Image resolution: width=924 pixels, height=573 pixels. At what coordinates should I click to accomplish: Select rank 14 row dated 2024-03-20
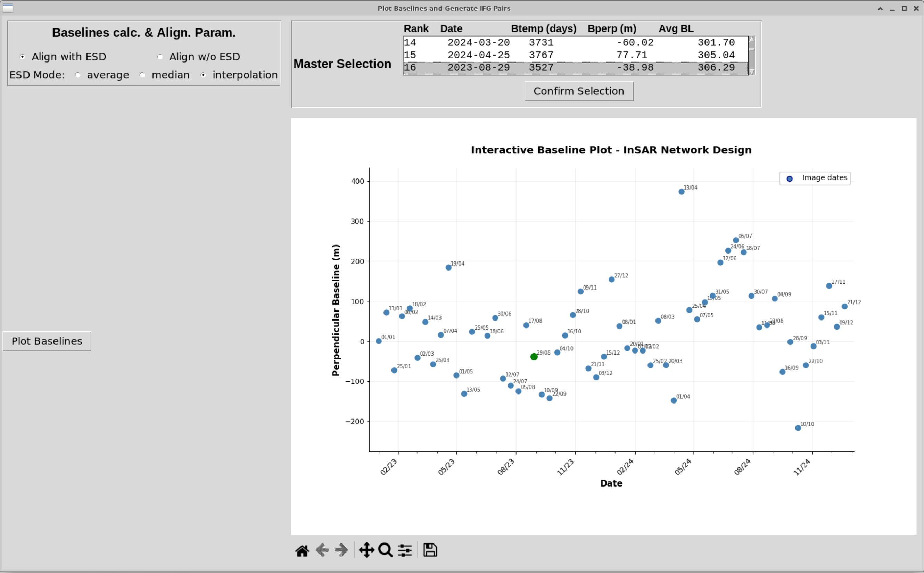point(575,42)
